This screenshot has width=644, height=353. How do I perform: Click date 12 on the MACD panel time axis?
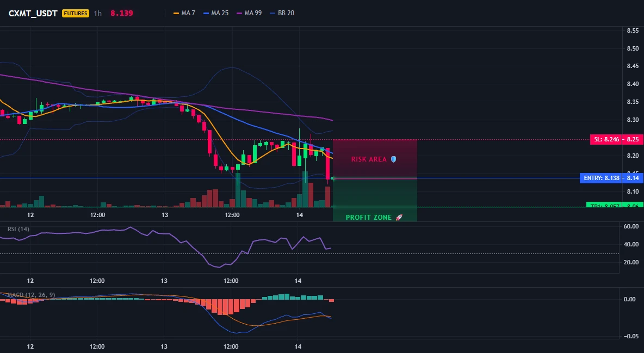tap(30, 346)
